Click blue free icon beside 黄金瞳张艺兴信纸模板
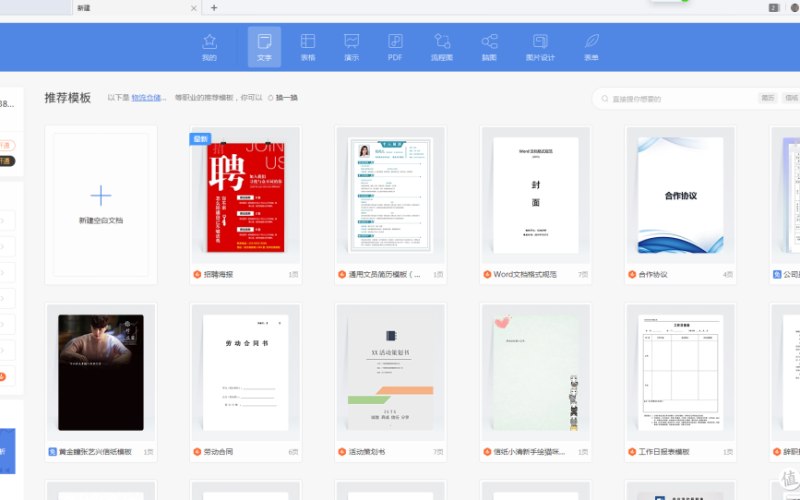Image resolution: width=800 pixels, height=500 pixels. point(53,452)
